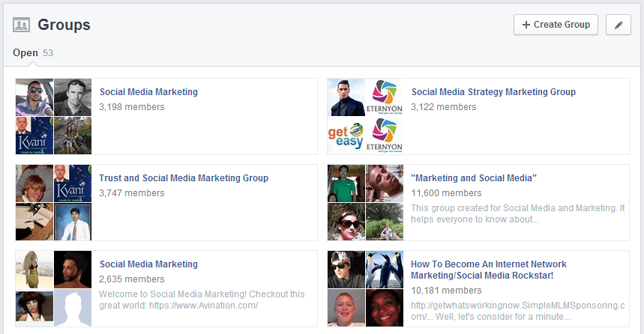Click the default blank silhouette profile thumbnail
This screenshot has height=334, width=644.
click(73, 308)
